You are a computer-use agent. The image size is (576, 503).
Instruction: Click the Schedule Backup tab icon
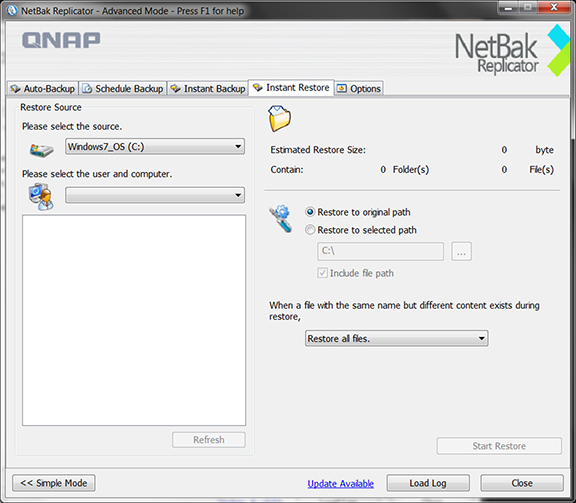pos(87,89)
